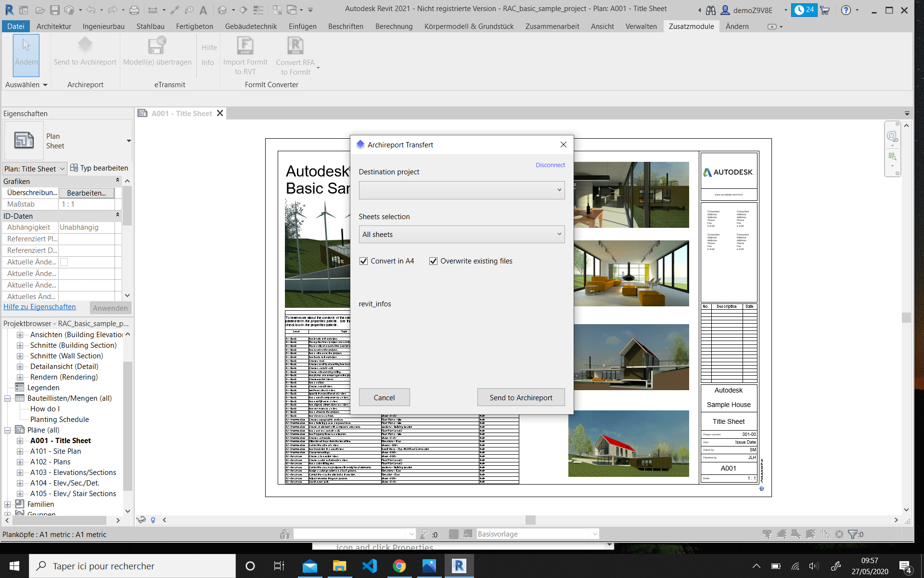Click the Send to Archireport ribbon icon
Image resolution: width=924 pixels, height=578 pixels.
point(85,46)
